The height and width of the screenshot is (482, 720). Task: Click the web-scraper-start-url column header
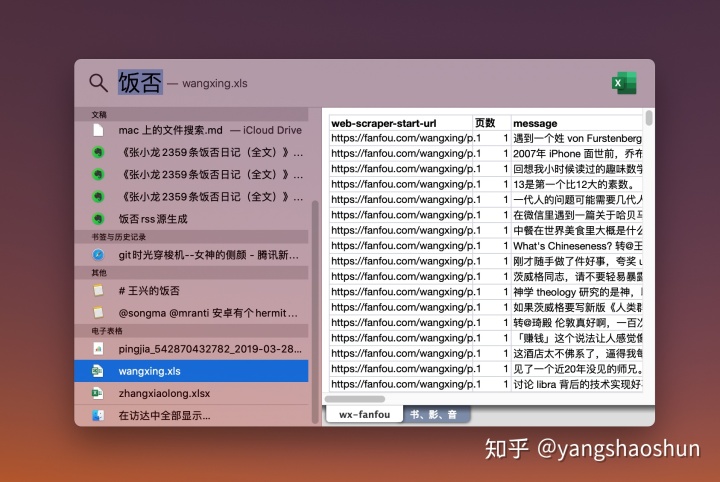click(401, 123)
